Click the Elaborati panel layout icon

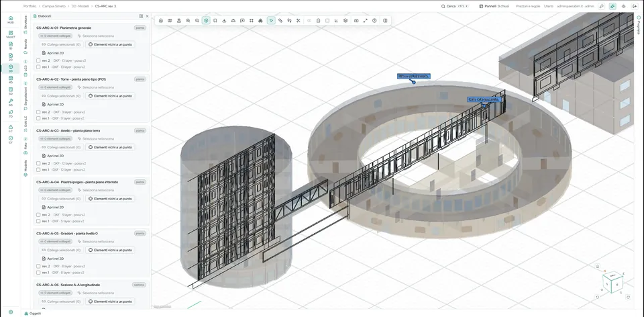(141, 16)
